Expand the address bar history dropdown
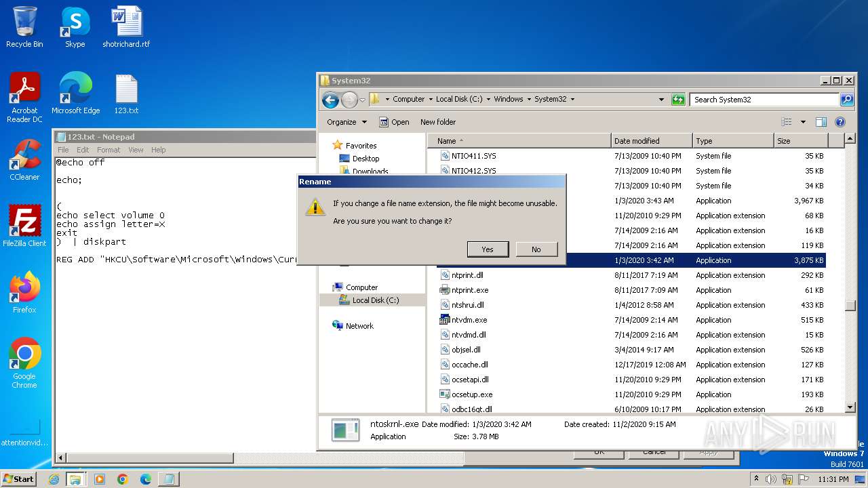The height and width of the screenshot is (488, 868). tap(662, 100)
